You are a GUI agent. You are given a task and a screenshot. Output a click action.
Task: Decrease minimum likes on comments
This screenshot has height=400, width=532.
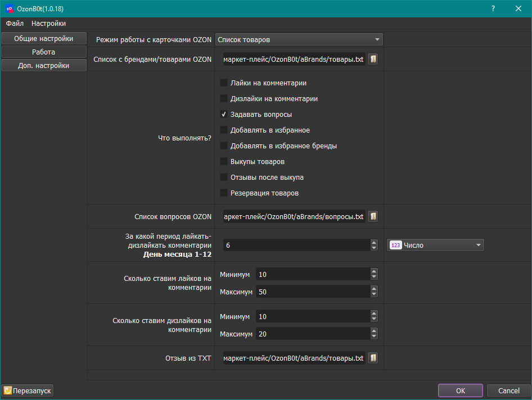pos(374,278)
